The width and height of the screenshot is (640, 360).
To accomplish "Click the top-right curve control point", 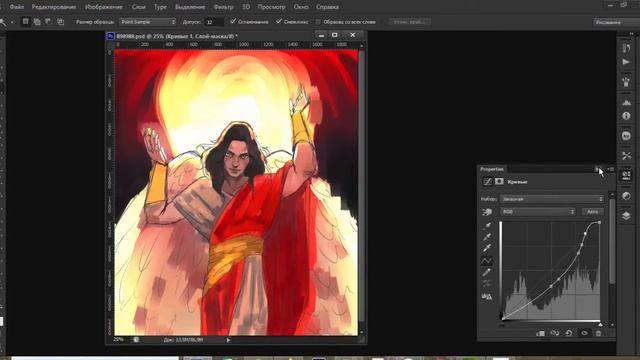I will 599,222.
